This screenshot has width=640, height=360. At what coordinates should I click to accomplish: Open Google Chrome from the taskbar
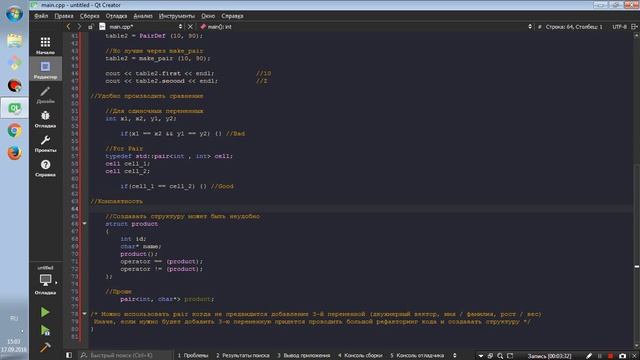coord(14,131)
